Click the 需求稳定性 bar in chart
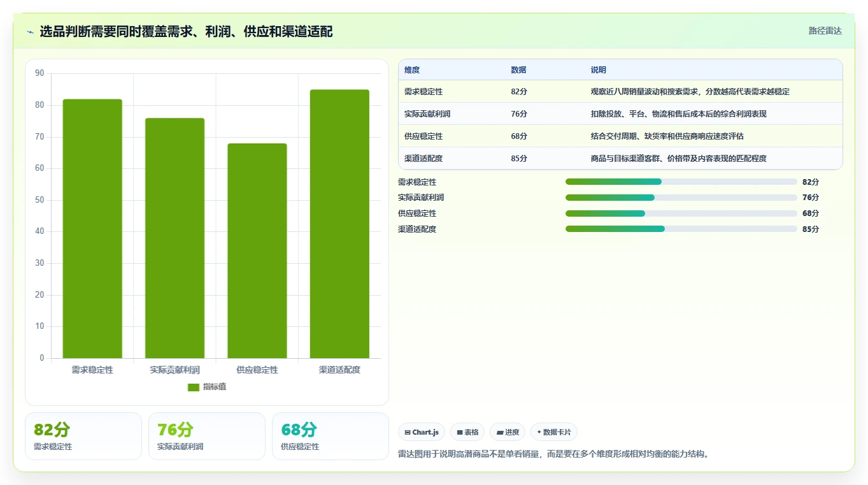Viewport: 868px width, 485px height. point(92,229)
